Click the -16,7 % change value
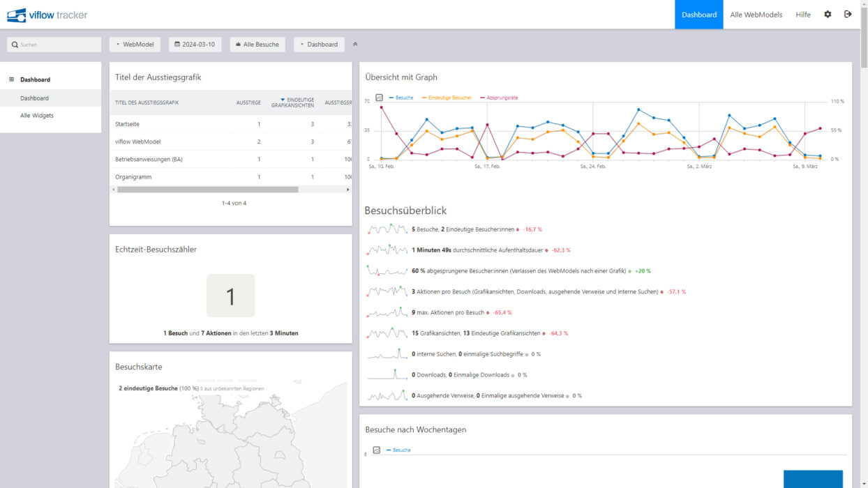 [x=532, y=229]
